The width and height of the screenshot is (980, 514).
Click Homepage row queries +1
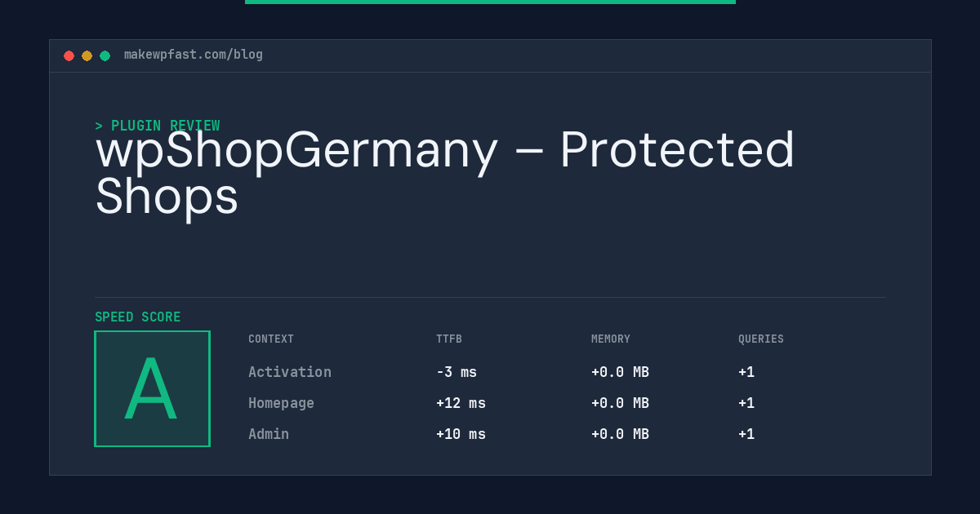click(x=746, y=403)
